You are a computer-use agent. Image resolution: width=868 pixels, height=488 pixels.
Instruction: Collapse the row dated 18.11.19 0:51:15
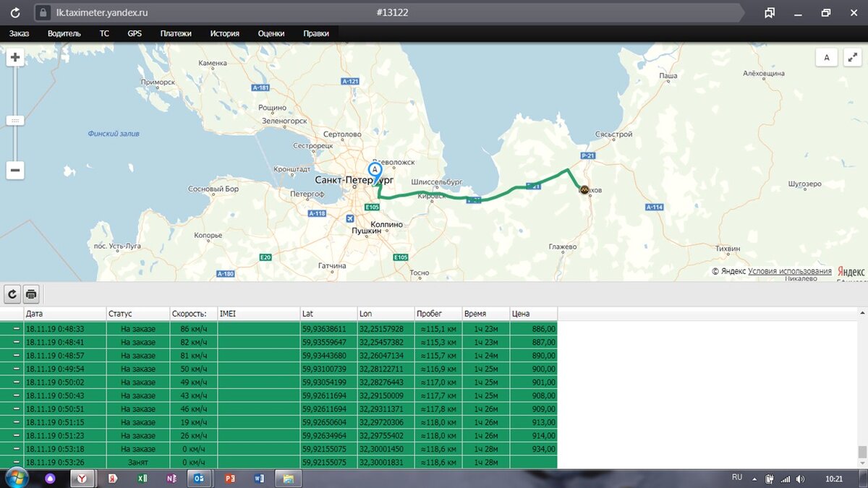coord(16,422)
